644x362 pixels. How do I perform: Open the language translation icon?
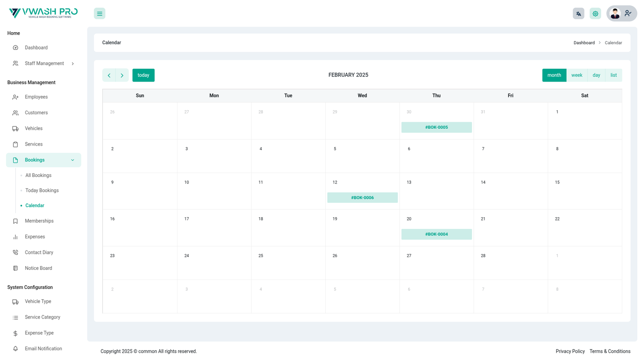(x=578, y=14)
